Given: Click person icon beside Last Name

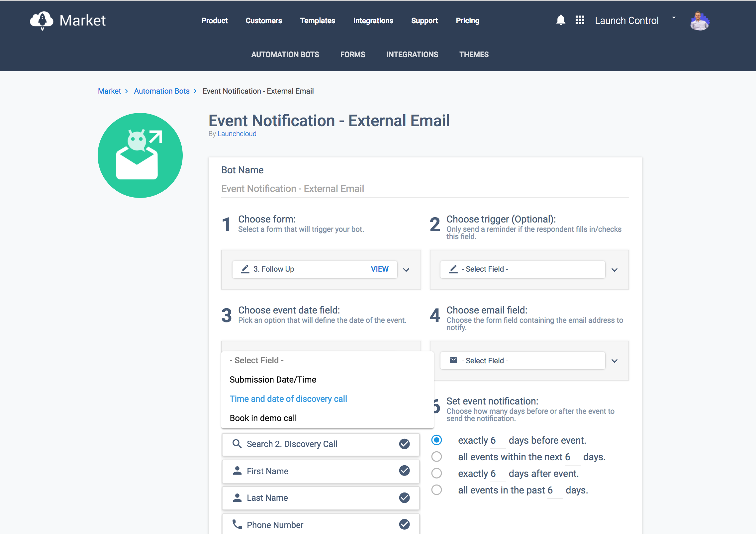Looking at the screenshot, I should coord(237,497).
